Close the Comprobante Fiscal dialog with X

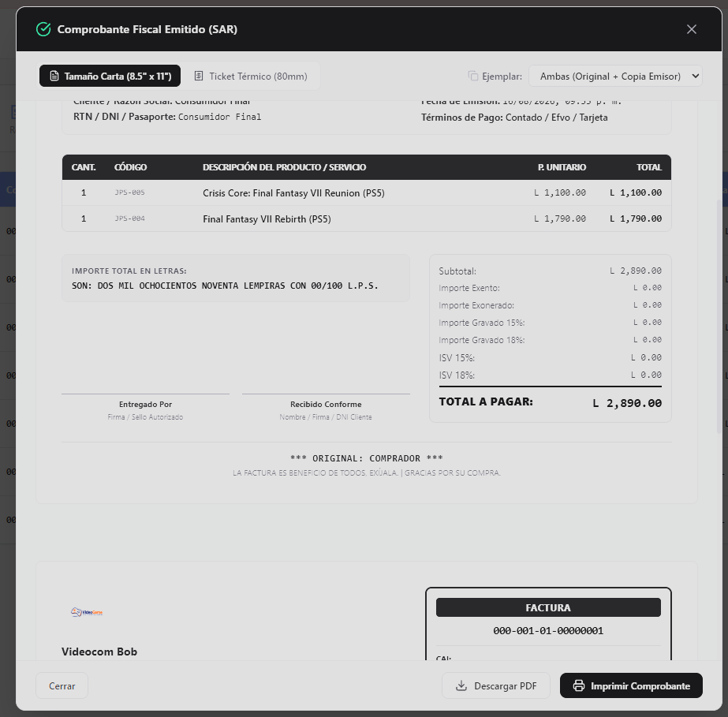click(x=691, y=29)
